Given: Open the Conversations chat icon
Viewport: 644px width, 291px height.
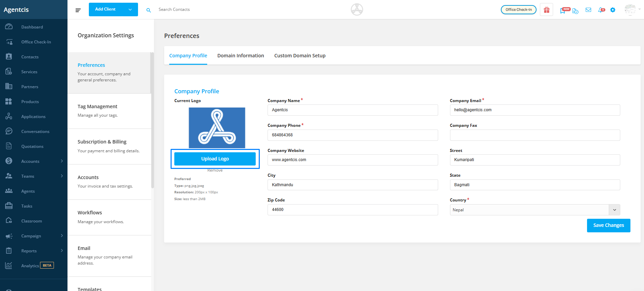Looking at the screenshot, I should click(9, 131).
